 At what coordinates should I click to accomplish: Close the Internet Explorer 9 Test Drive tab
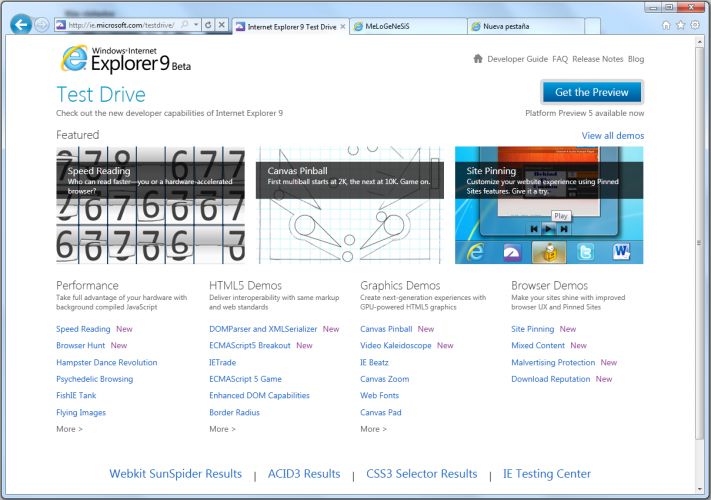coord(343,27)
